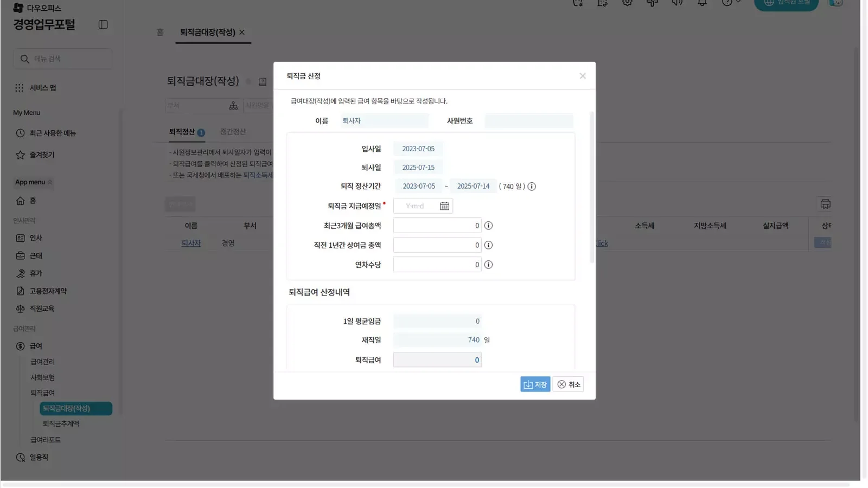Expand the 급여 menu group
868x488 pixels.
click(36, 346)
